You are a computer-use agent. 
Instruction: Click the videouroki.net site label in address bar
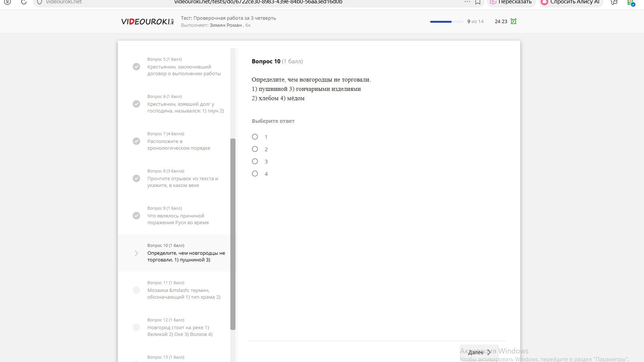click(x=64, y=2)
